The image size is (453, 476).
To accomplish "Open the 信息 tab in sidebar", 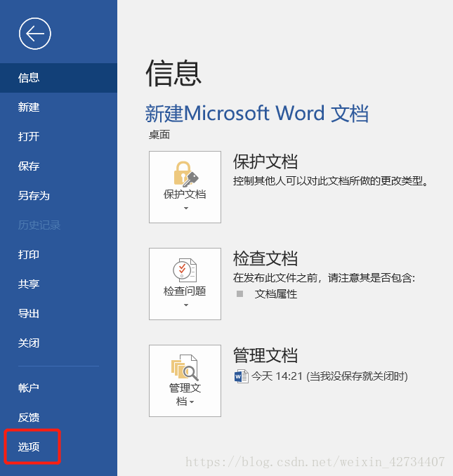I will coord(58,78).
